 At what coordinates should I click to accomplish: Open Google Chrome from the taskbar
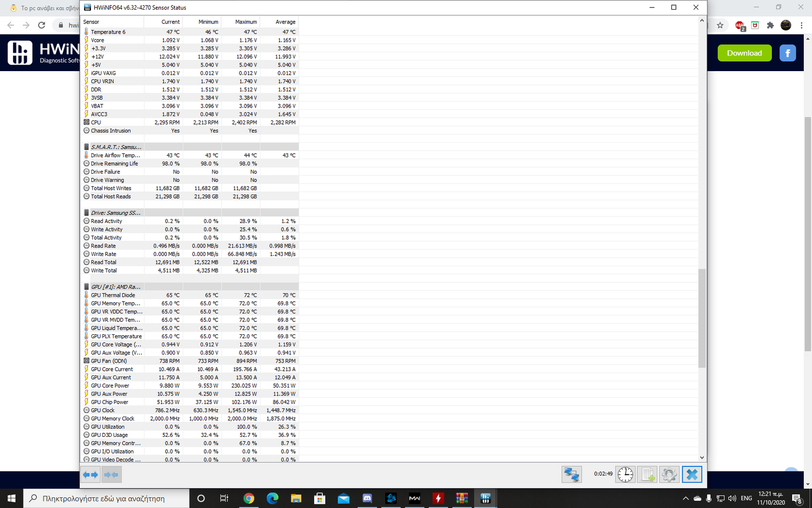click(249, 498)
